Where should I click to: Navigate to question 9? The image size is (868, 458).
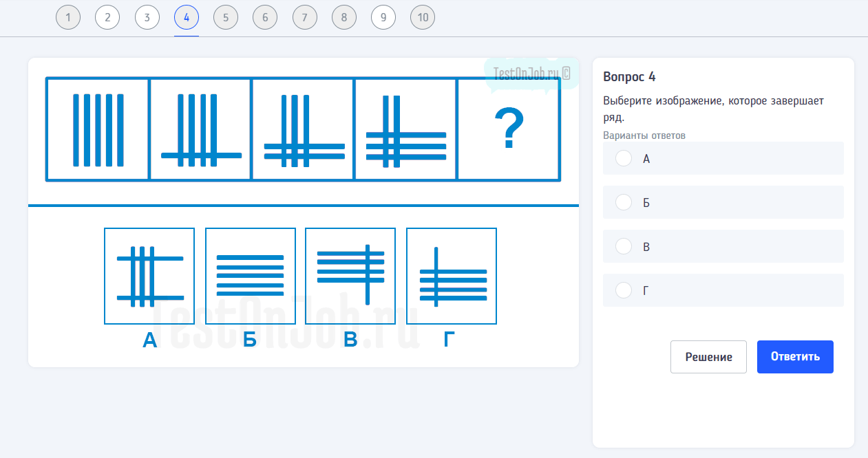[x=383, y=18]
